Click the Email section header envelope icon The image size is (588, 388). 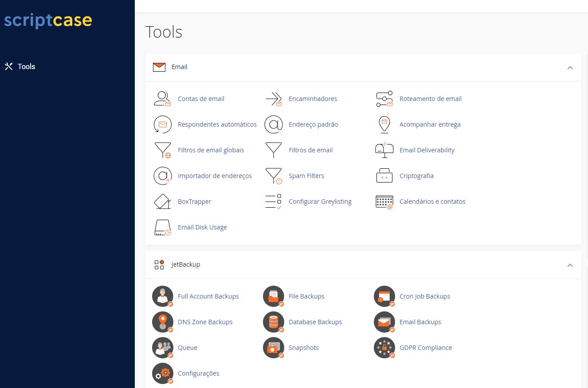coord(159,67)
